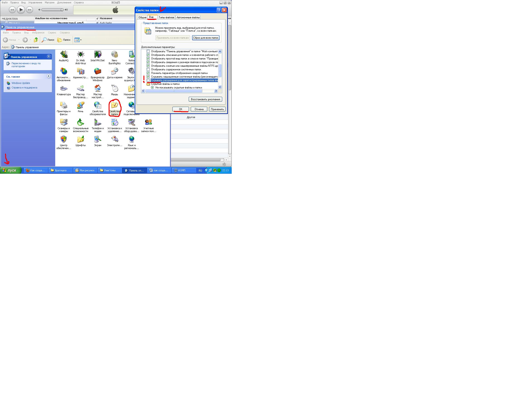Collapse the 'Панель управления' sidebar panel
Screen dimensions: 532x399
(x=49, y=57)
